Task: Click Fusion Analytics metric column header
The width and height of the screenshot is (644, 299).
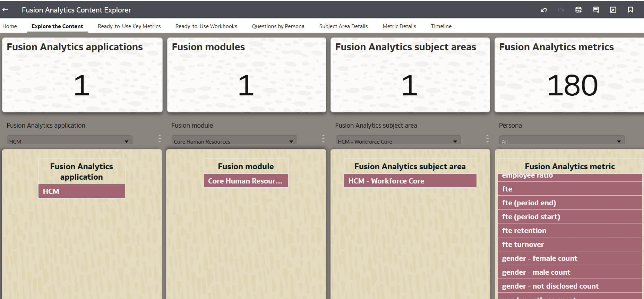Action: (570, 166)
